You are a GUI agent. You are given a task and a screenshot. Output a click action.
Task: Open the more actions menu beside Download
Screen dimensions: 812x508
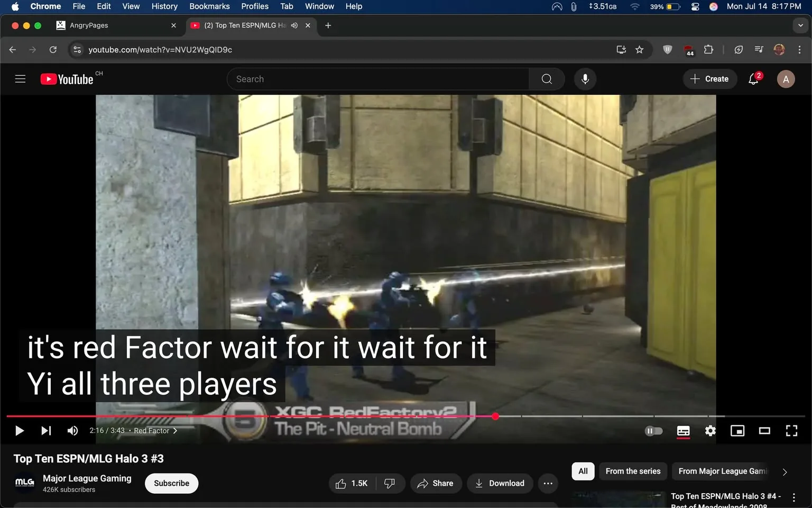tap(548, 483)
